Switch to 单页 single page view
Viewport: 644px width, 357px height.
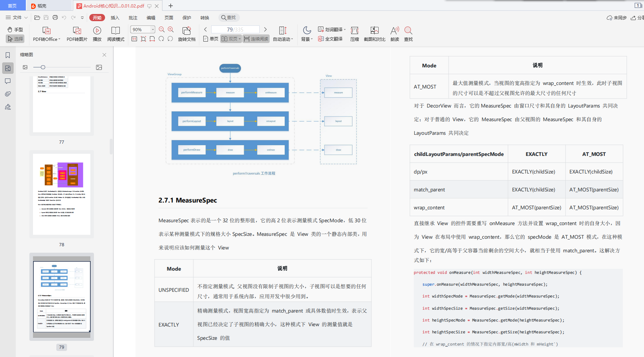[x=210, y=39]
